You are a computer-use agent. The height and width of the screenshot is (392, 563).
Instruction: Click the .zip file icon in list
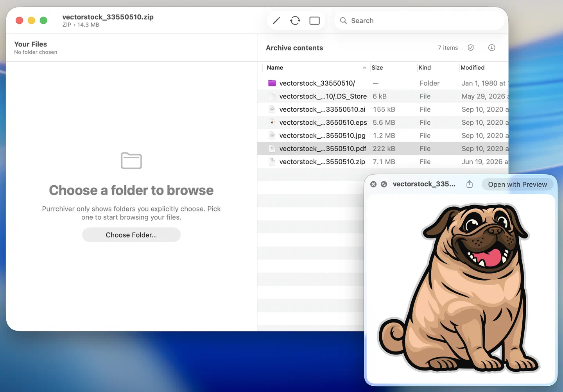(x=272, y=162)
